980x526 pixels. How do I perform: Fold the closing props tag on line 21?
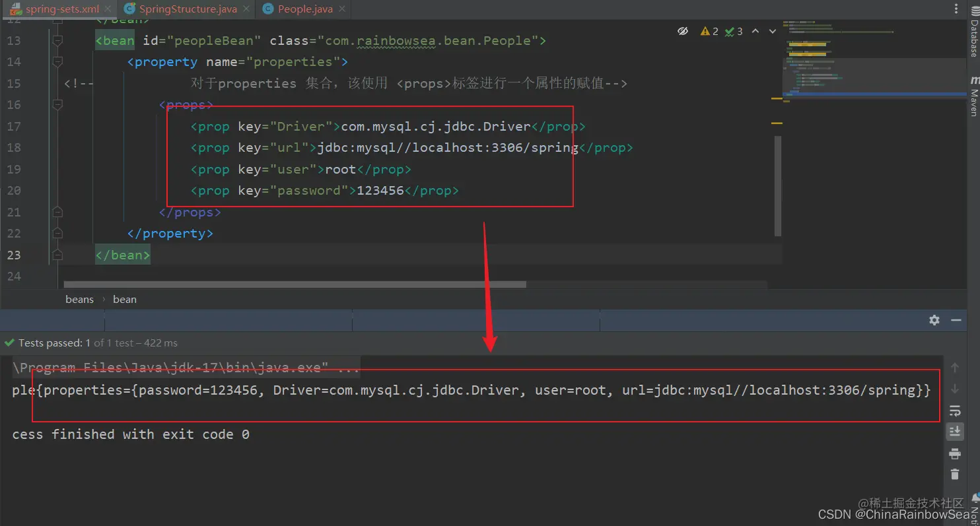[57, 212]
